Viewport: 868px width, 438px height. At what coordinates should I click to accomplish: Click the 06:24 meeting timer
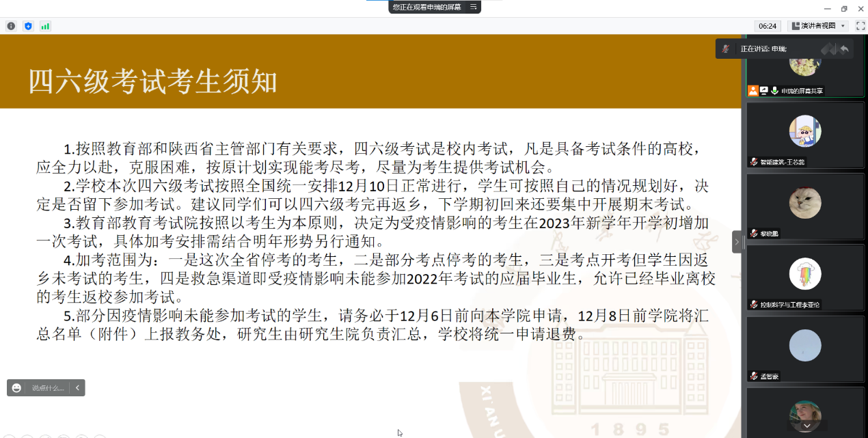pyautogui.click(x=768, y=26)
